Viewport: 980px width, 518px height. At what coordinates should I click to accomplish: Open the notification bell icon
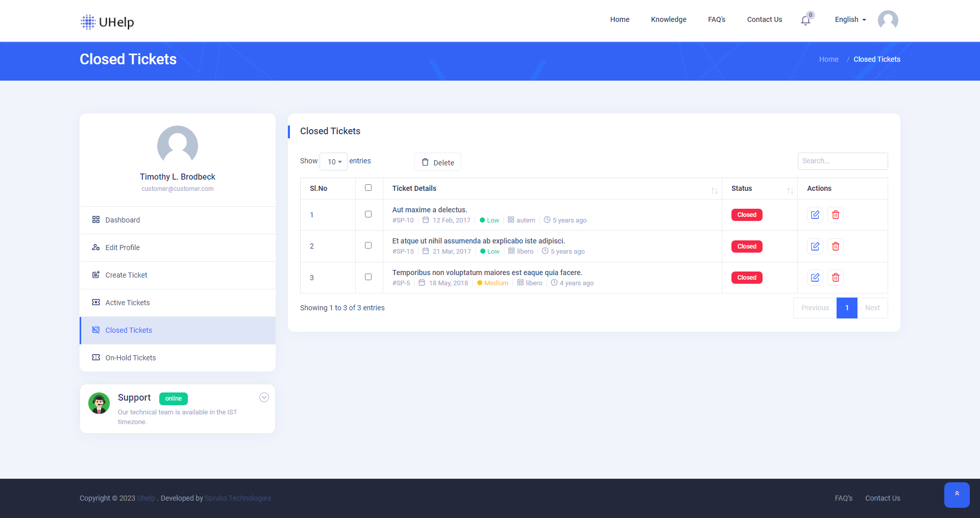805,20
